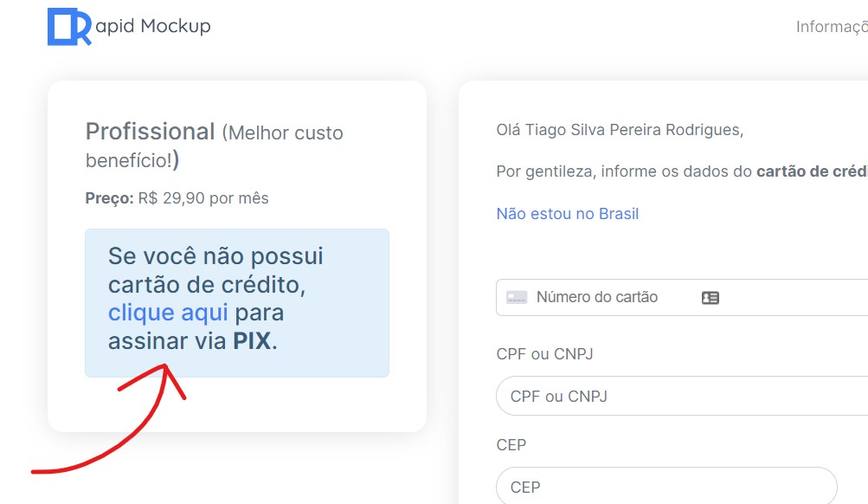Viewport: 868px width, 504px height.
Task: Click the Profissional plan heading
Action: pos(150,132)
